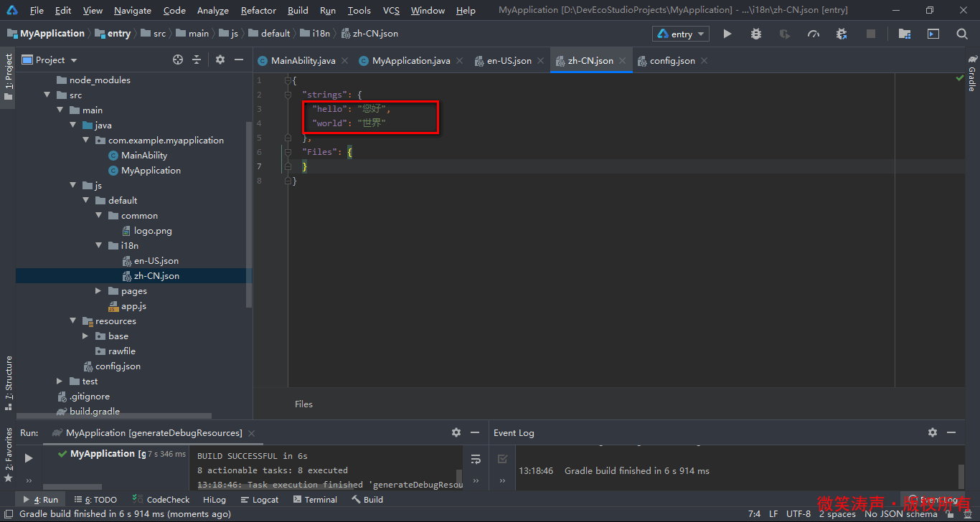This screenshot has width=980, height=522.
Task: Click the Project tree vertical scrollbar
Action: click(x=249, y=215)
